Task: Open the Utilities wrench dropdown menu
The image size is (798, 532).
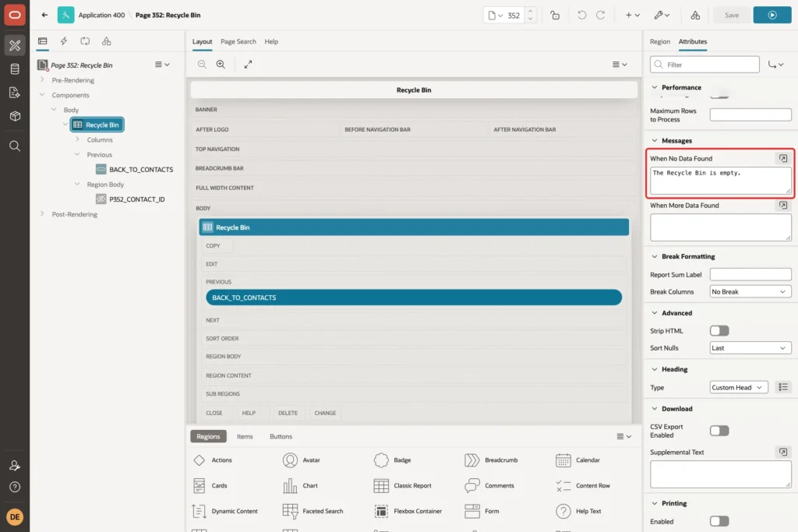Action: pyautogui.click(x=662, y=16)
